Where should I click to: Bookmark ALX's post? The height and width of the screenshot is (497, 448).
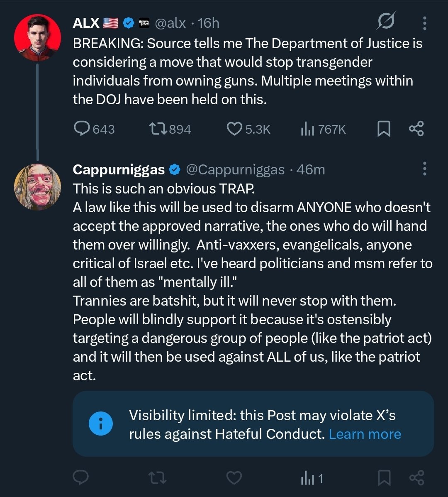click(x=384, y=129)
